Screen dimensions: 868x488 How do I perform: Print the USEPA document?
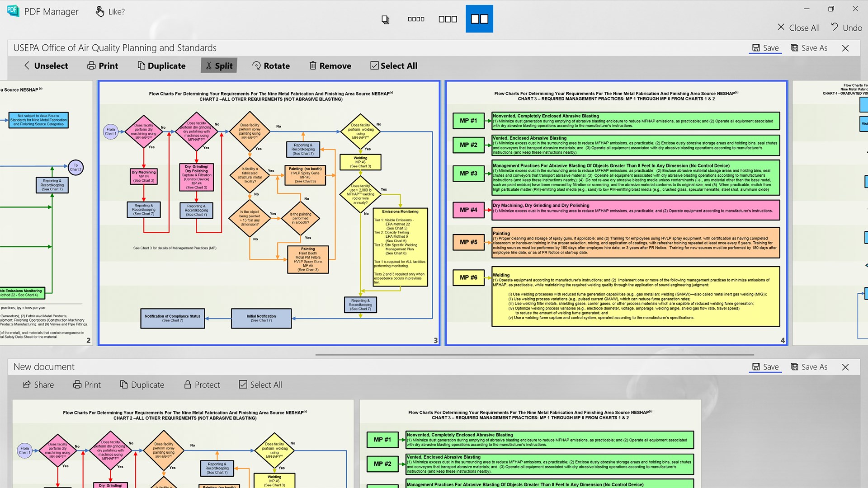point(102,66)
